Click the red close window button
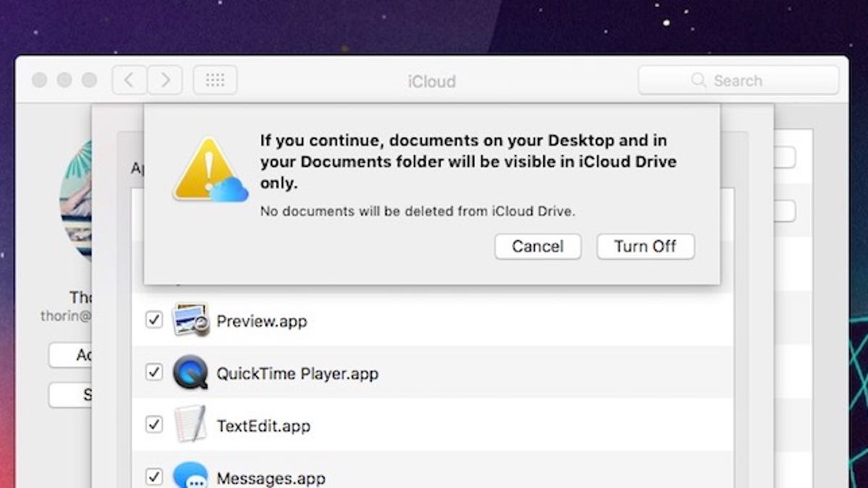Image resolution: width=868 pixels, height=488 pixels. point(40,80)
